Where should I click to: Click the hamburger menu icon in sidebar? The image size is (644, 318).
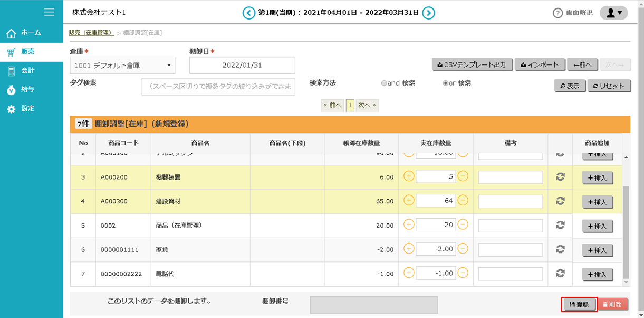pyautogui.click(x=49, y=12)
